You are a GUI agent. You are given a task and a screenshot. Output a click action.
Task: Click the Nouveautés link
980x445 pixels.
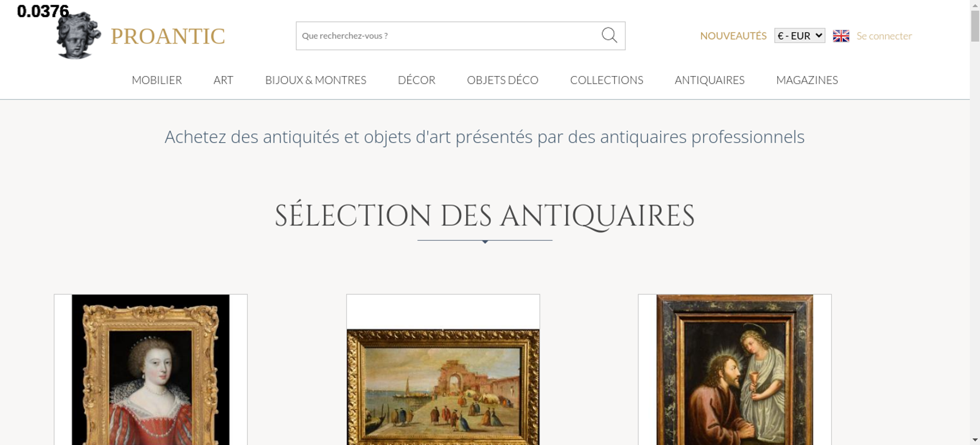733,36
